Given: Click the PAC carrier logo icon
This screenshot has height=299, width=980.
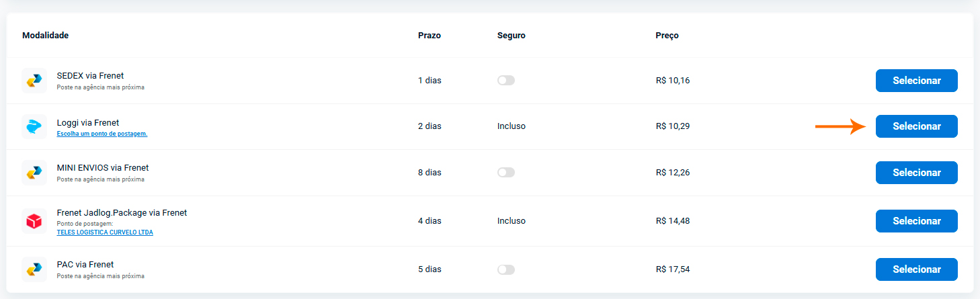Looking at the screenshot, I should (x=34, y=269).
